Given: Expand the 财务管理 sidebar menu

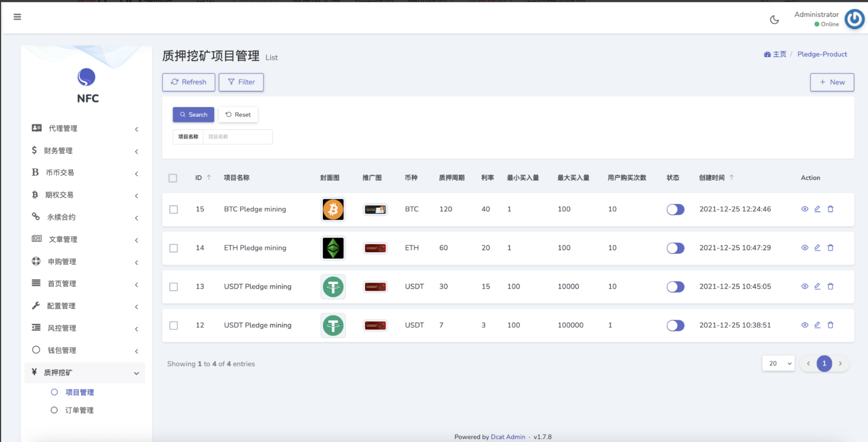Looking at the screenshot, I should pos(85,151).
